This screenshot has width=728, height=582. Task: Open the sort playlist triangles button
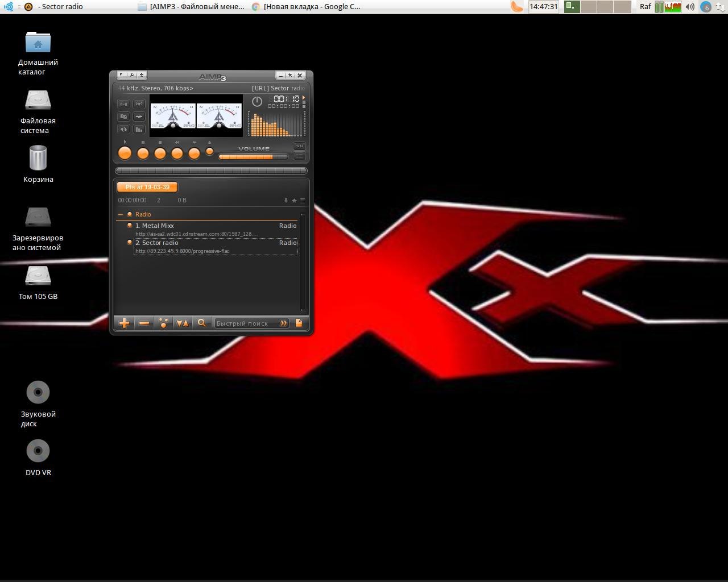pos(183,323)
